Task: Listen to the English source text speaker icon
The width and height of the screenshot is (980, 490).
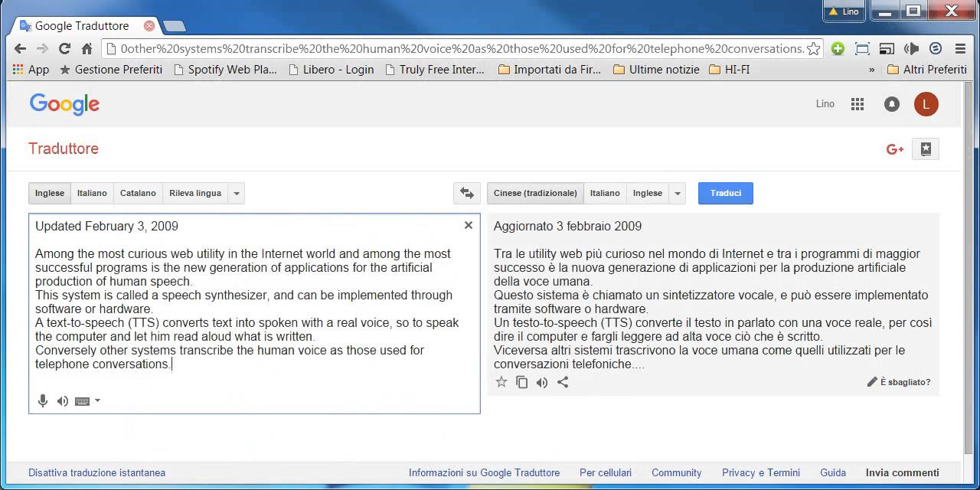Action: coord(63,400)
